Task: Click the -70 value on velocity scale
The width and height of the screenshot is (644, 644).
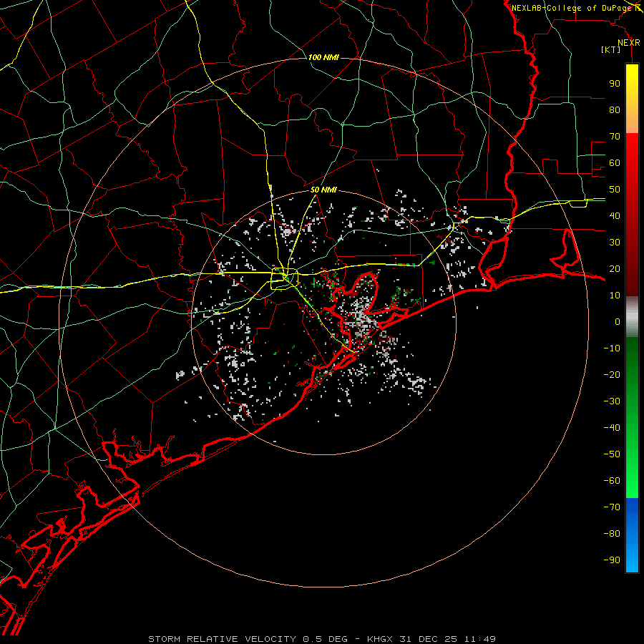Action: click(612, 507)
